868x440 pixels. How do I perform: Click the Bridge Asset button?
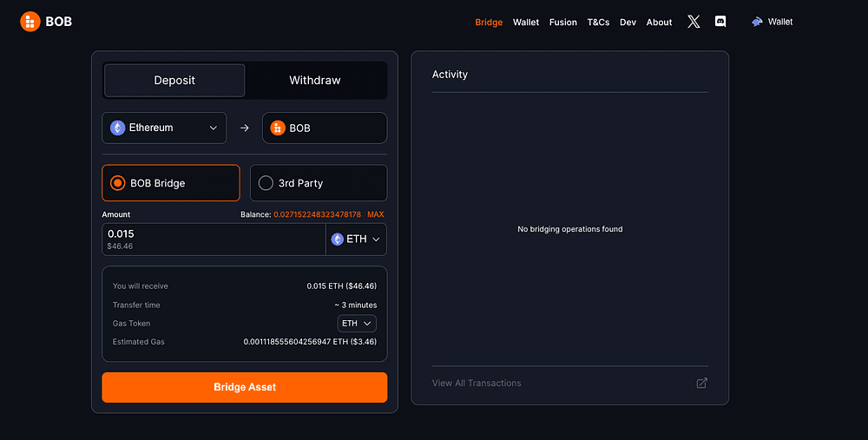(x=245, y=387)
